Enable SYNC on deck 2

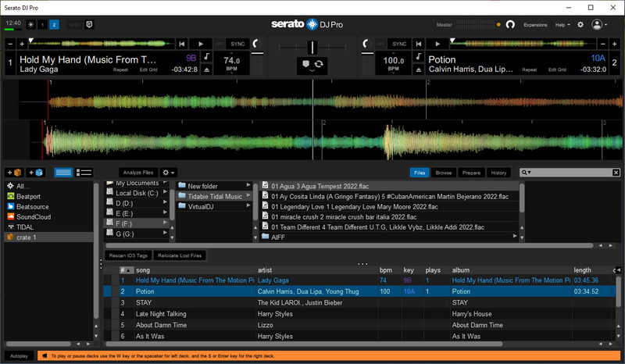(x=399, y=44)
